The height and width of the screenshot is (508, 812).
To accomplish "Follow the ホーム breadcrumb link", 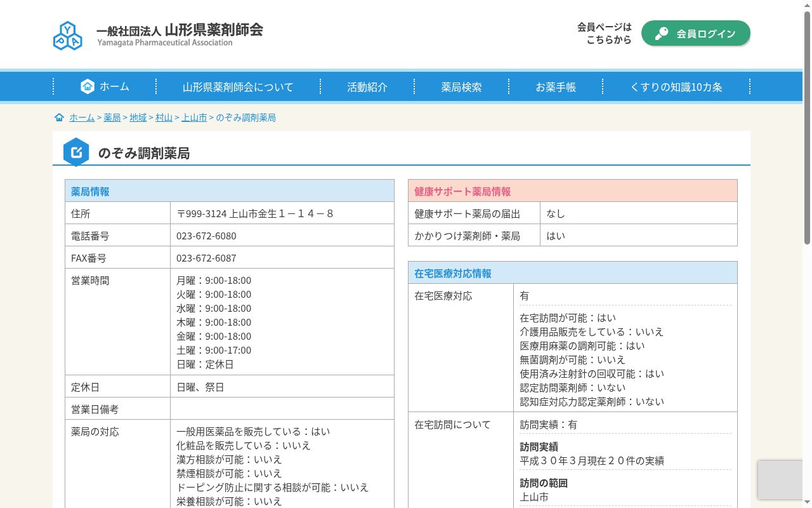I will [x=82, y=117].
